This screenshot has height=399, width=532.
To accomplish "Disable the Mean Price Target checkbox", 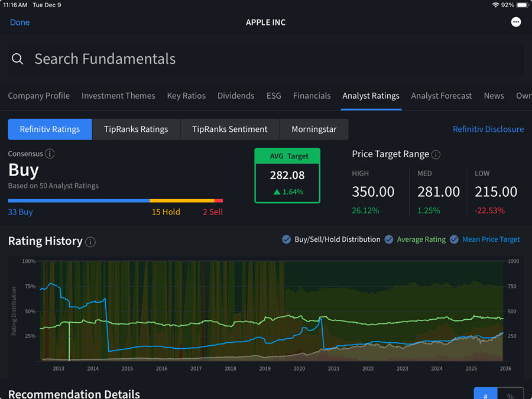I will point(454,239).
